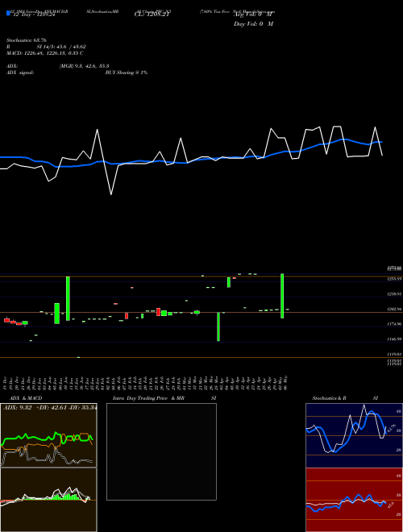403x532 pixels.
Task: Click the 'Stochastics & RSI' panel title
Action: coord(345,398)
